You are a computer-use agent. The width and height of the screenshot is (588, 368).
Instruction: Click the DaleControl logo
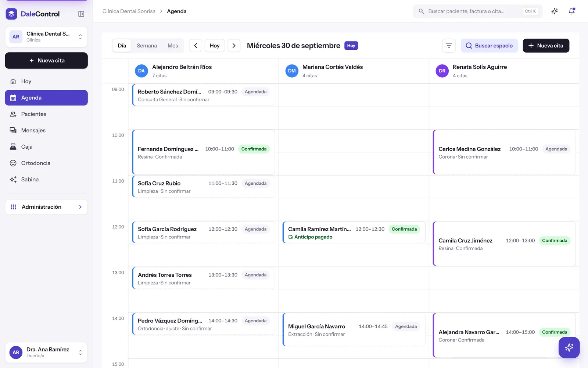[x=33, y=14]
